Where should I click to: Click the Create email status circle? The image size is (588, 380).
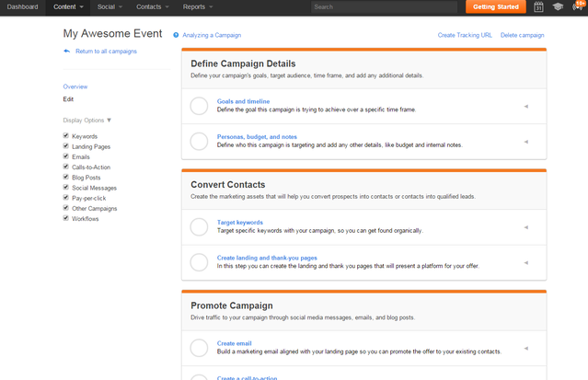coord(199,348)
